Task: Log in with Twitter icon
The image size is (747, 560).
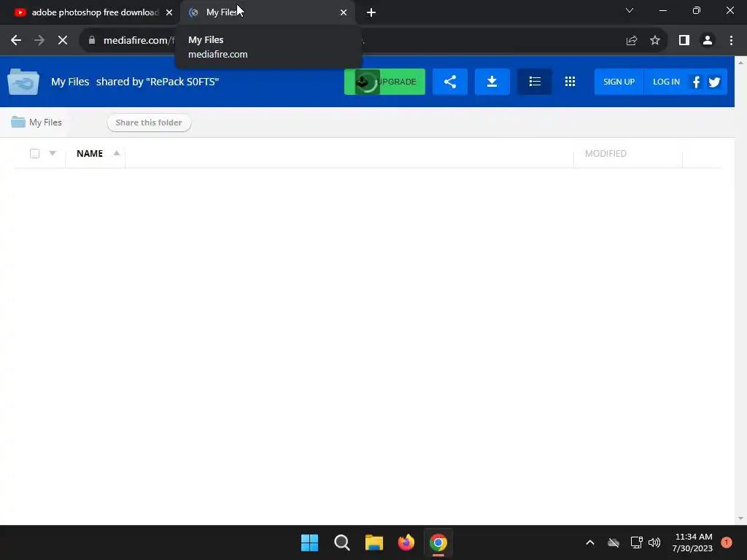Action: pos(714,82)
